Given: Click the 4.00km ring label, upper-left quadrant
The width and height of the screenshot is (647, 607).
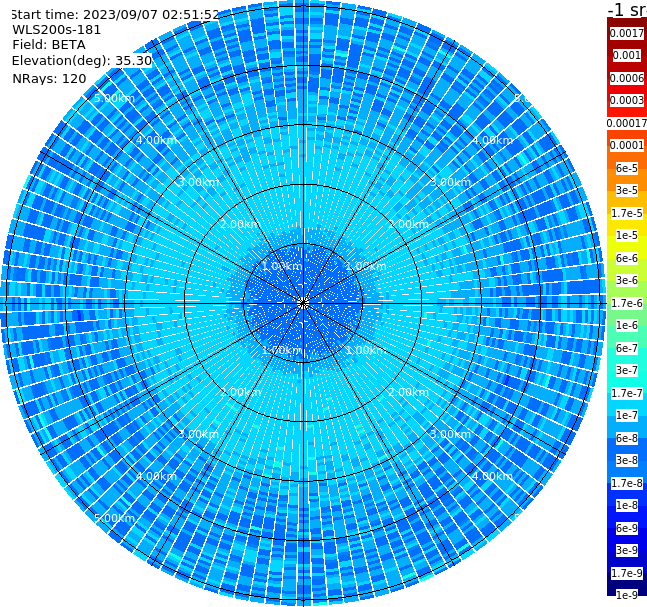Looking at the screenshot, I should [x=156, y=140].
